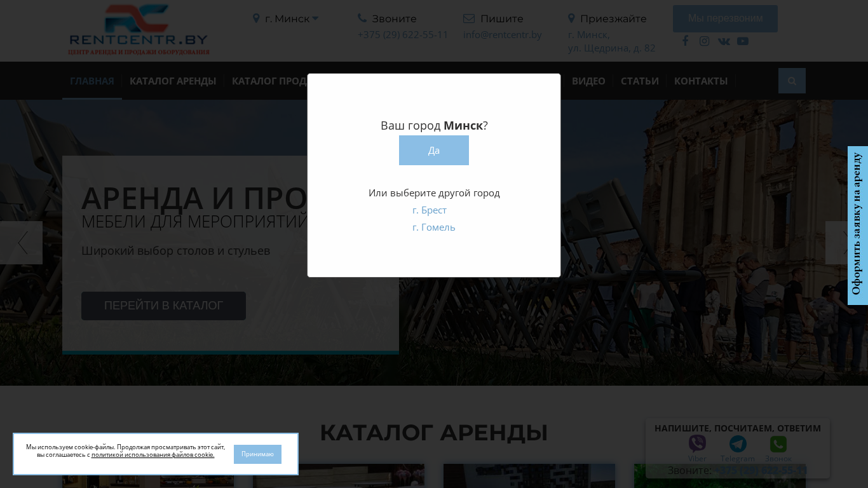Click the КАТАЛОГ АРЕНДЫ heading
The height and width of the screenshot is (488, 868).
[434, 433]
